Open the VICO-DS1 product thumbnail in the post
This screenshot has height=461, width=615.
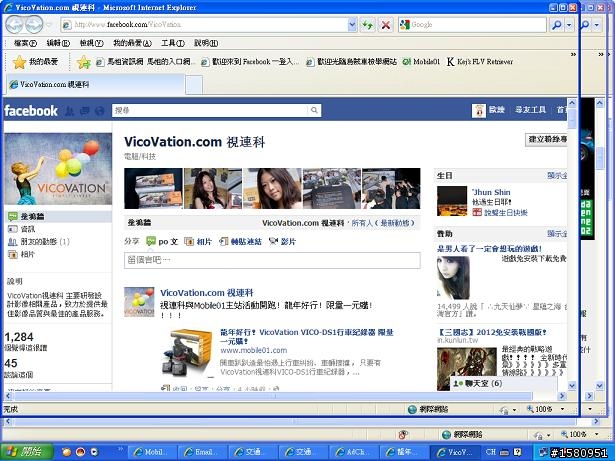pyautogui.click(x=187, y=352)
